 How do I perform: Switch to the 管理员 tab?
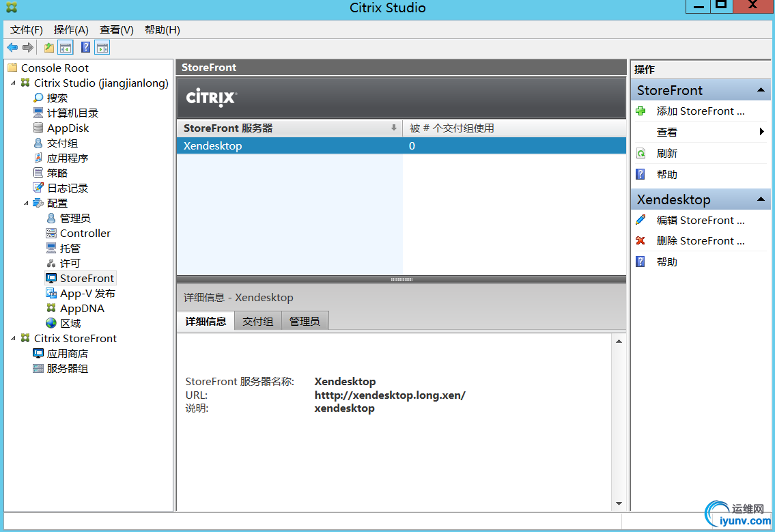305,322
